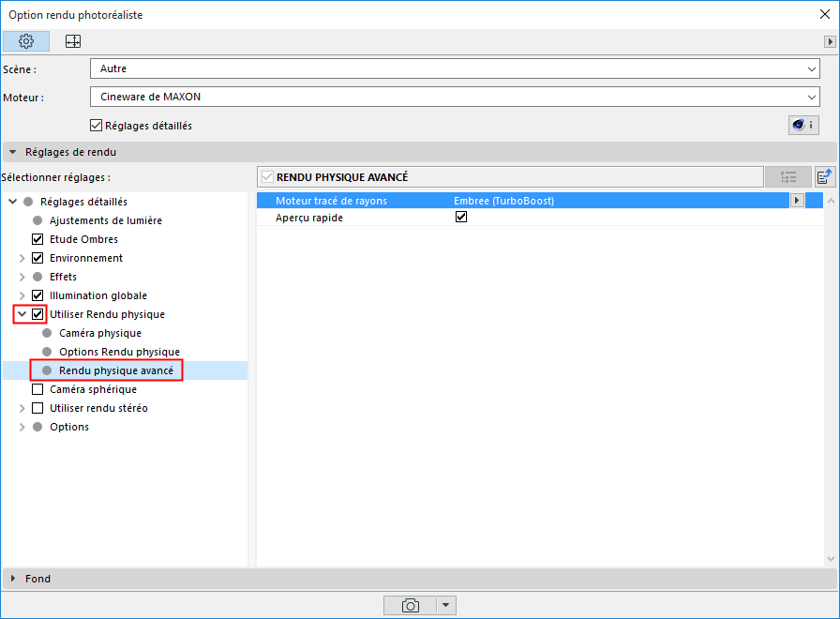Screen dimensions: 840x619
Task: Click the Cinema 4D info button
Action: [x=803, y=125]
